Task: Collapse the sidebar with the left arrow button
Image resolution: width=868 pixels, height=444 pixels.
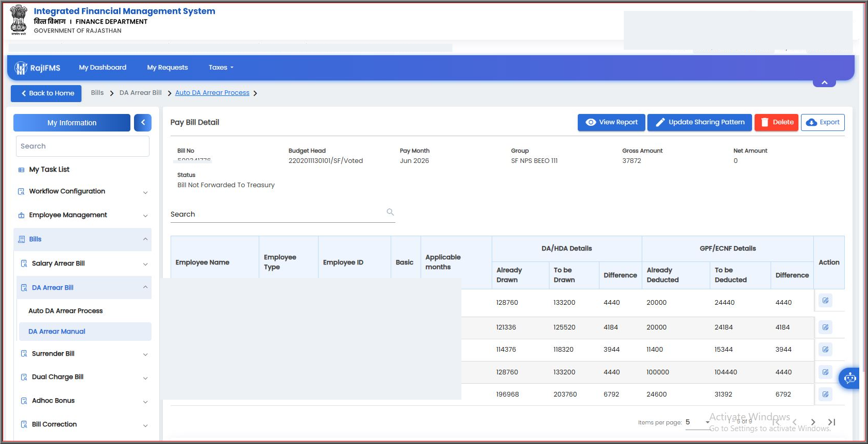Action: pyautogui.click(x=143, y=123)
